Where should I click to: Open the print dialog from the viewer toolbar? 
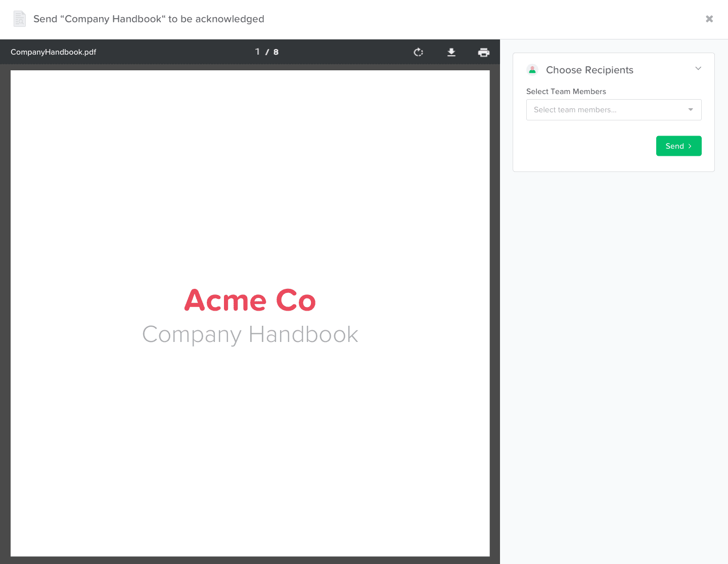click(484, 52)
